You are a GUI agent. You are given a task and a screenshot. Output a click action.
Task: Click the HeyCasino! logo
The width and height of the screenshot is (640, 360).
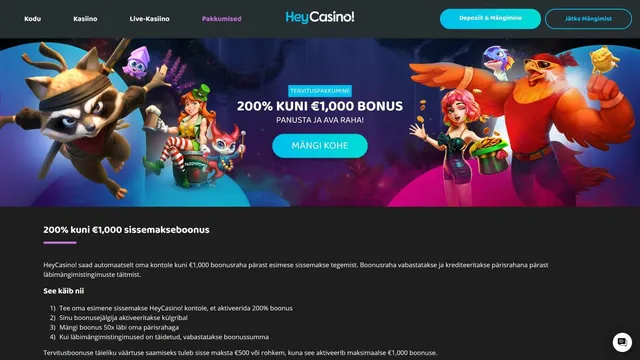(320, 17)
